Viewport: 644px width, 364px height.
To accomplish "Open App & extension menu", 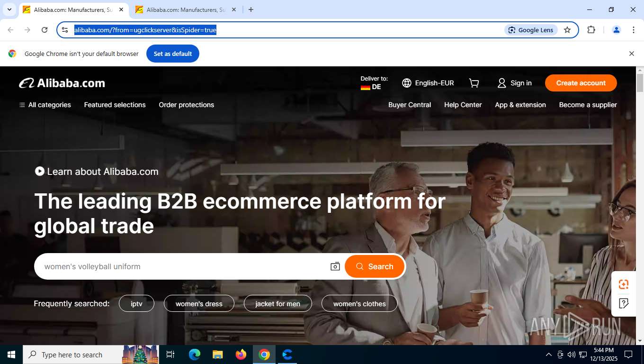I will tap(520, 105).
